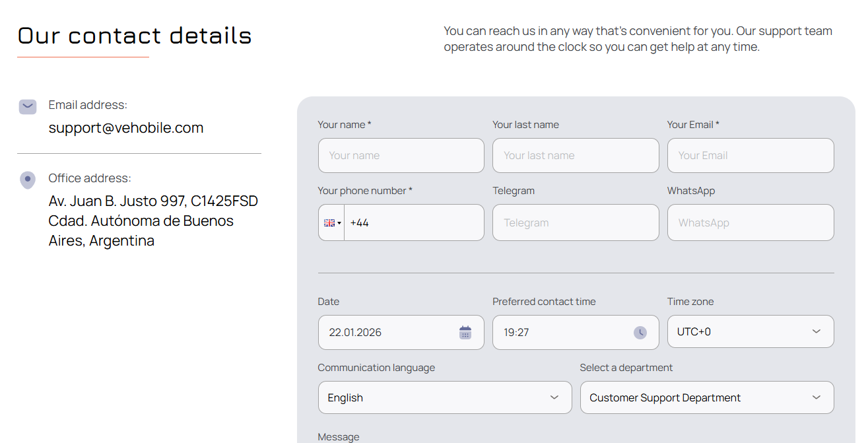The image size is (868, 443).
Task: Click the clock icon in contact time
Action: tap(640, 333)
